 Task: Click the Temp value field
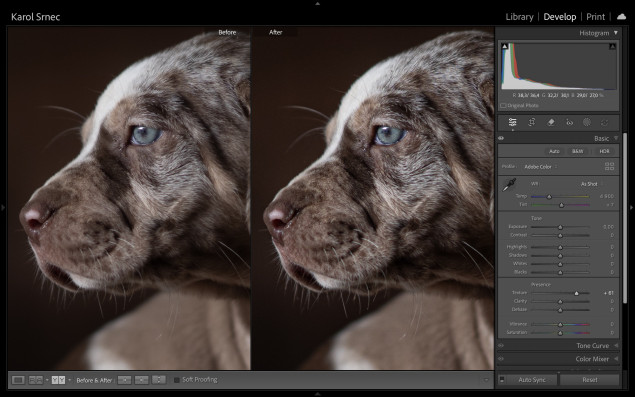(x=607, y=196)
